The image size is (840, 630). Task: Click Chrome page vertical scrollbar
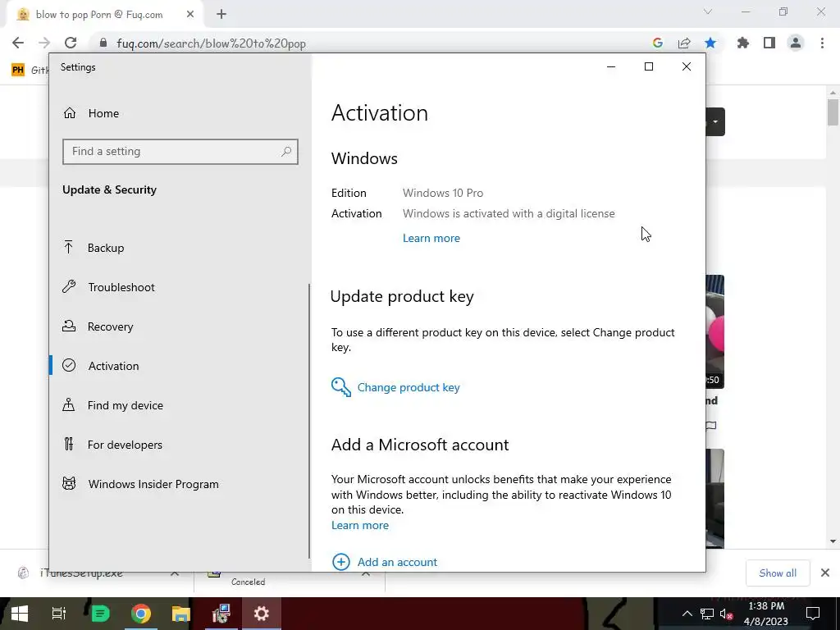(833, 112)
